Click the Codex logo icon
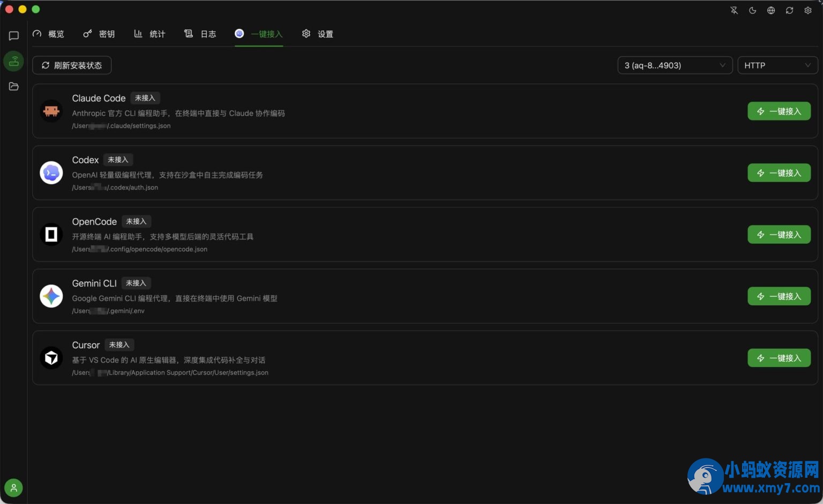 pyautogui.click(x=51, y=172)
